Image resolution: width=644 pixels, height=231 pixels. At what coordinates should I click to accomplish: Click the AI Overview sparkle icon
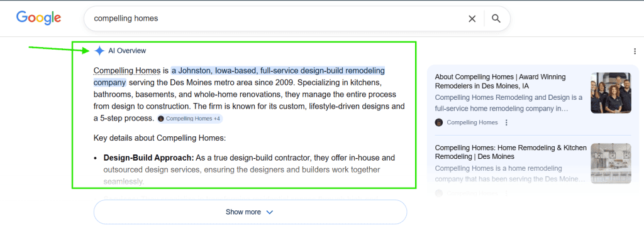coord(99,51)
